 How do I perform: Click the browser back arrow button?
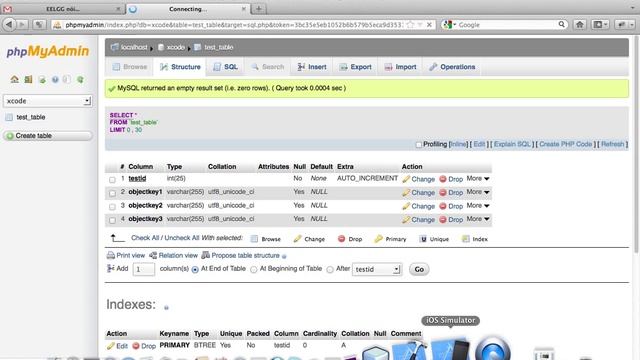point(9,24)
